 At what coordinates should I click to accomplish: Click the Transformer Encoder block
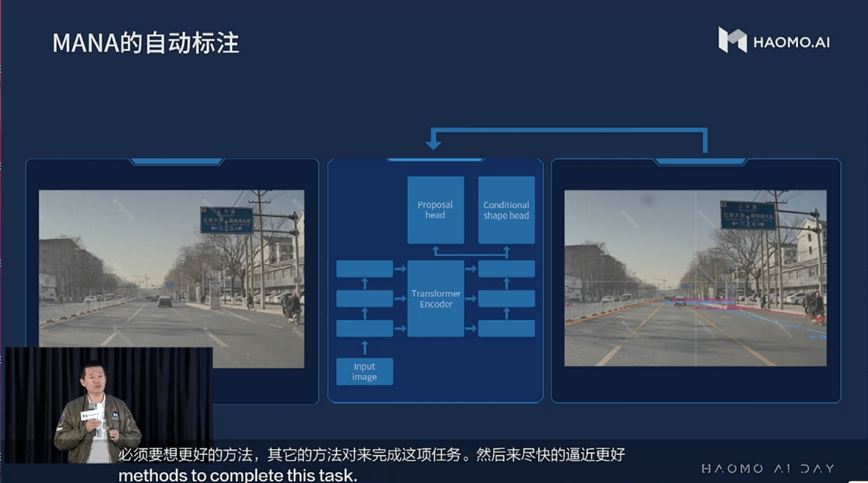(435, 299)
